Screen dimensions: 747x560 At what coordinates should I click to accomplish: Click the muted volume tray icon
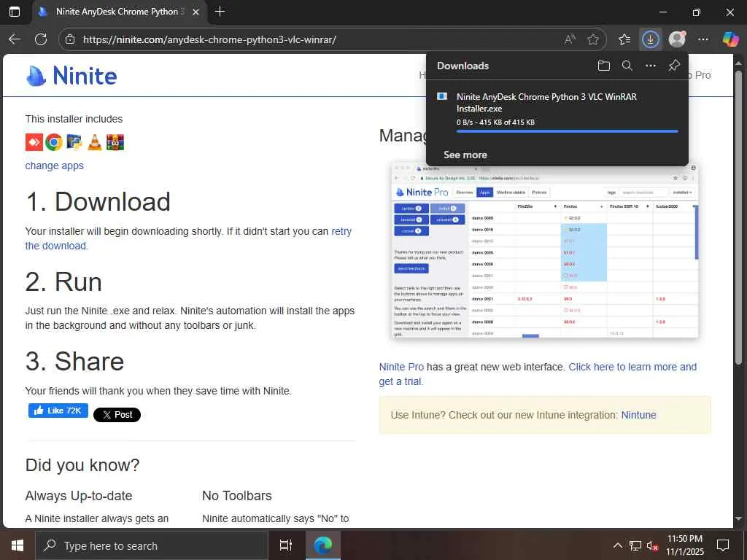tap(652, 545)
